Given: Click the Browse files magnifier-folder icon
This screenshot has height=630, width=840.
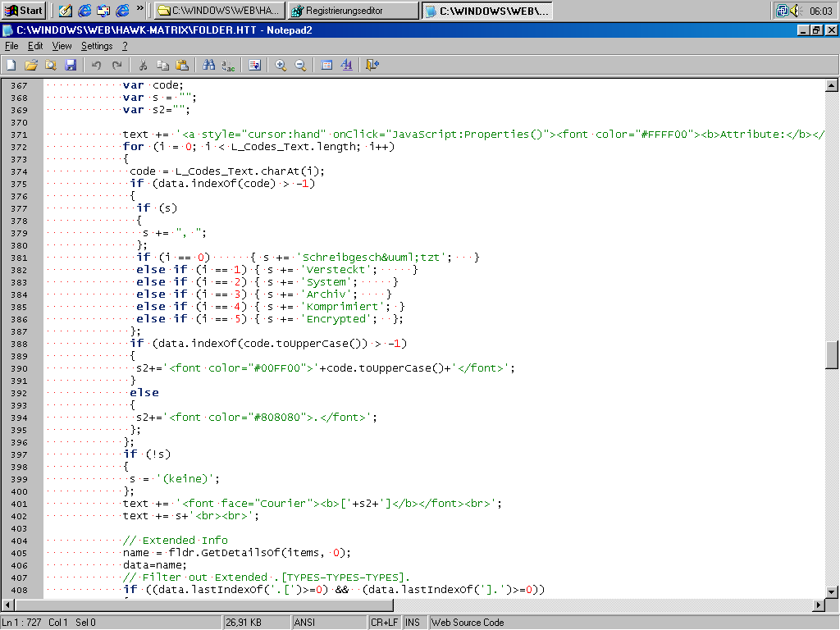Looking at the screenshot, I should tap(51, 66).
